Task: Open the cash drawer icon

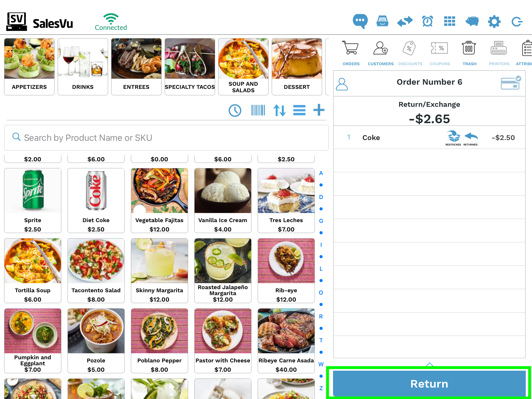Action: pos(382,21)
